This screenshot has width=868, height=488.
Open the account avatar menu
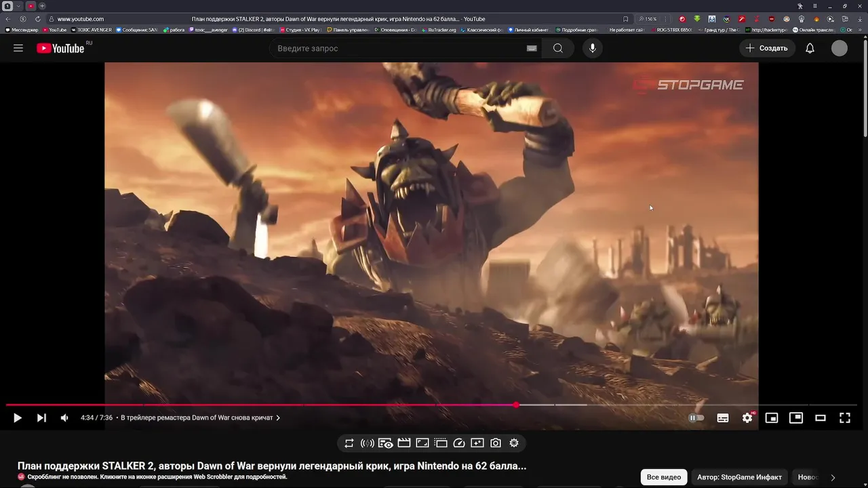840,48
